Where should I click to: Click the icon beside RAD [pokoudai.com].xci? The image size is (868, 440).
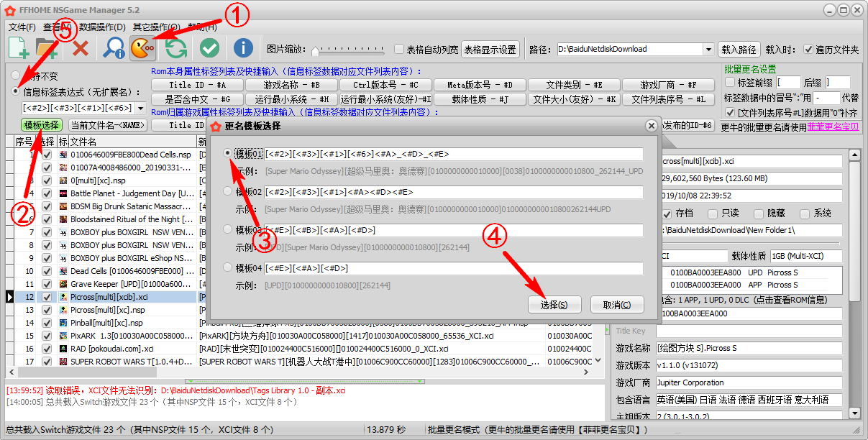63,349
